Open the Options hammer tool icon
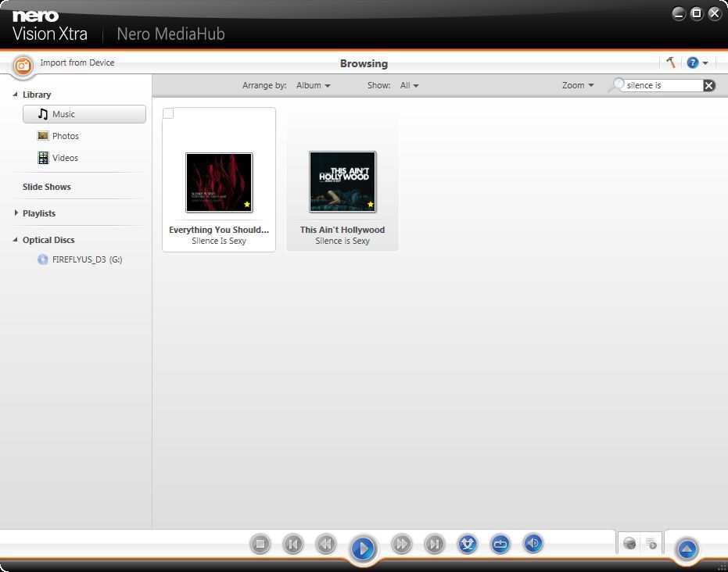The height and width of the screenshot is (572, 728). click(x=670, y=63)
